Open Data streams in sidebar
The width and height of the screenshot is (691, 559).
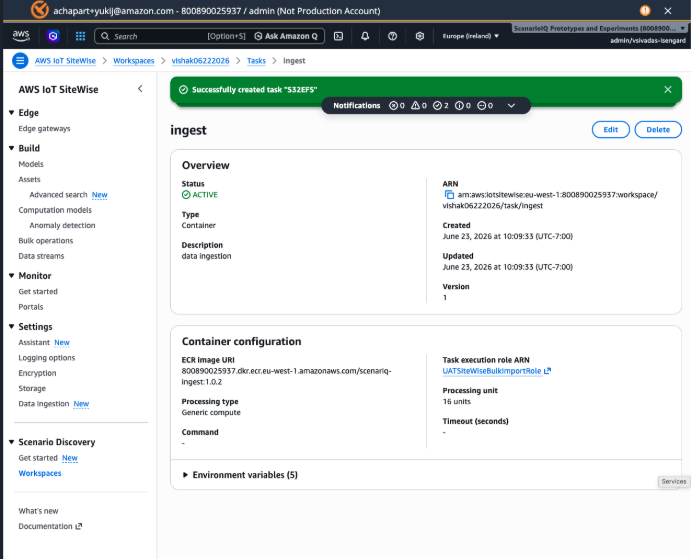pos(41,256)
